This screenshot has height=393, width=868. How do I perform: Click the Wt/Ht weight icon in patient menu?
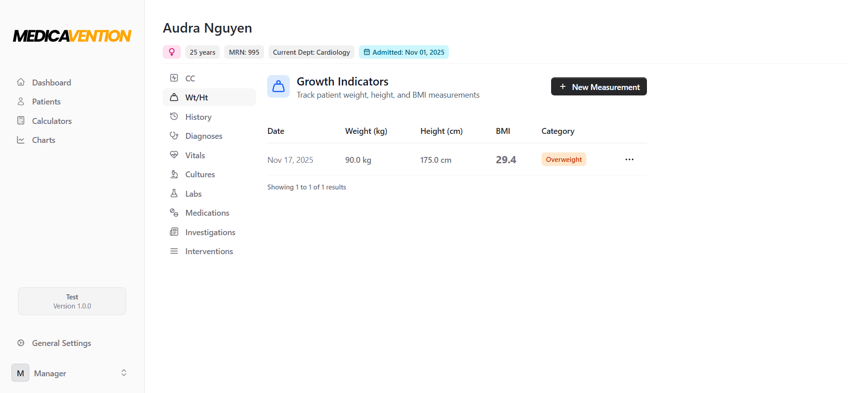pyautogui.click(x=174, y=97)
